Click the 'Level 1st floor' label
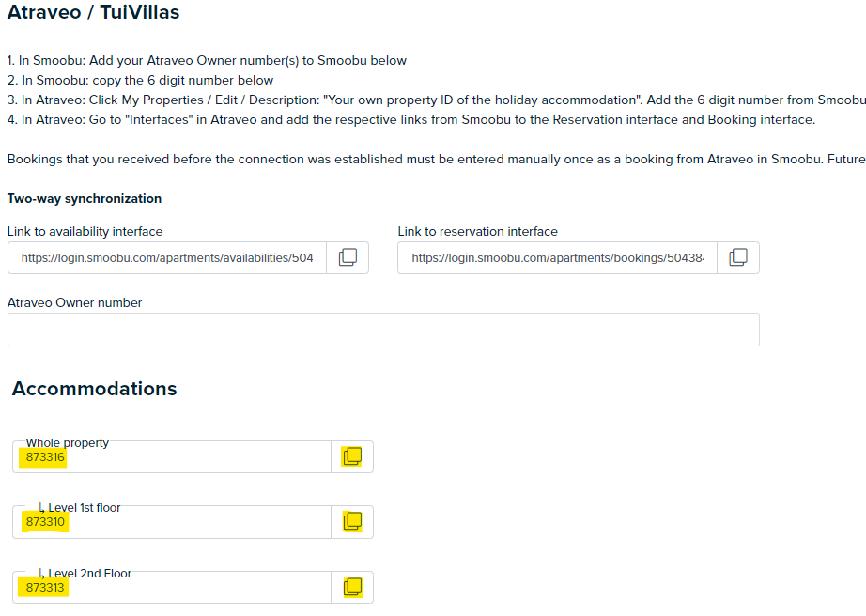The height and width of the screenshot is (616, 866). (x=84, y=508)
